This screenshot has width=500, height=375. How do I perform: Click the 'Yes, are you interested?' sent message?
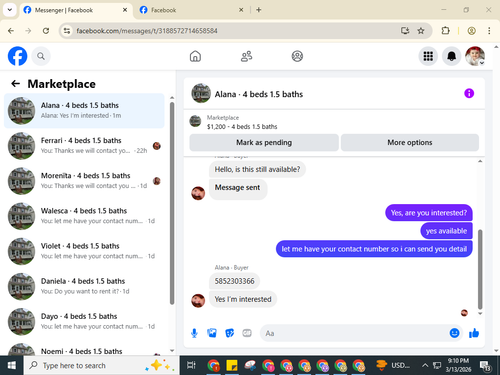429,213
